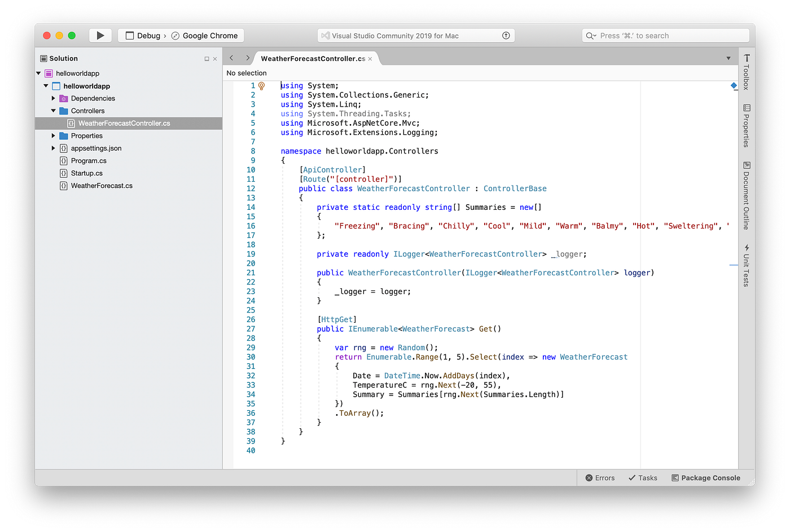
Task: Click the lightbulb quick-fix icon on line 1
Action: tap(261, 86)
